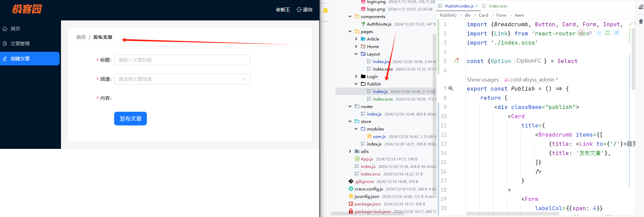The image size is (644, 217).
Task: Click the top icon in the right tool strip
Action: point(641,7)
